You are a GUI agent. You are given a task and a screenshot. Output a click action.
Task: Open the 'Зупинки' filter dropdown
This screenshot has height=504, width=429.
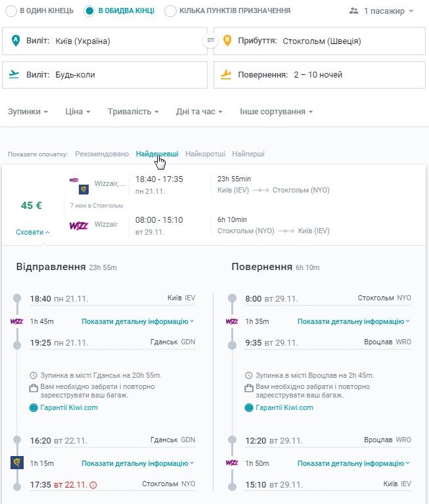click(x=28, y=112)
